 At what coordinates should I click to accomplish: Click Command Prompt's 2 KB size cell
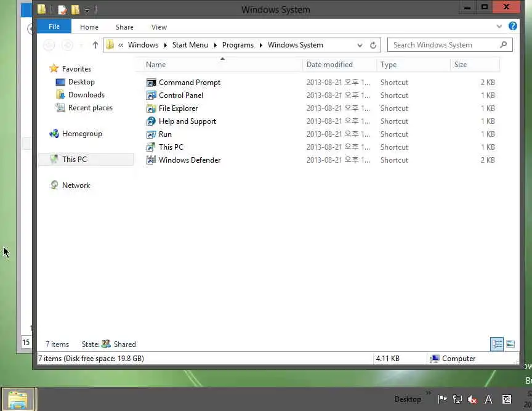coord(487,83)
